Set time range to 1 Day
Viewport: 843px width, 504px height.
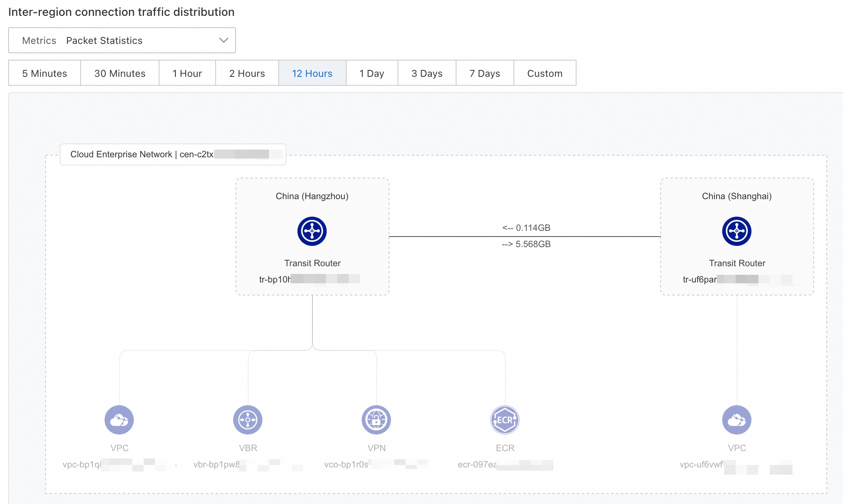[x=372, y=73]
